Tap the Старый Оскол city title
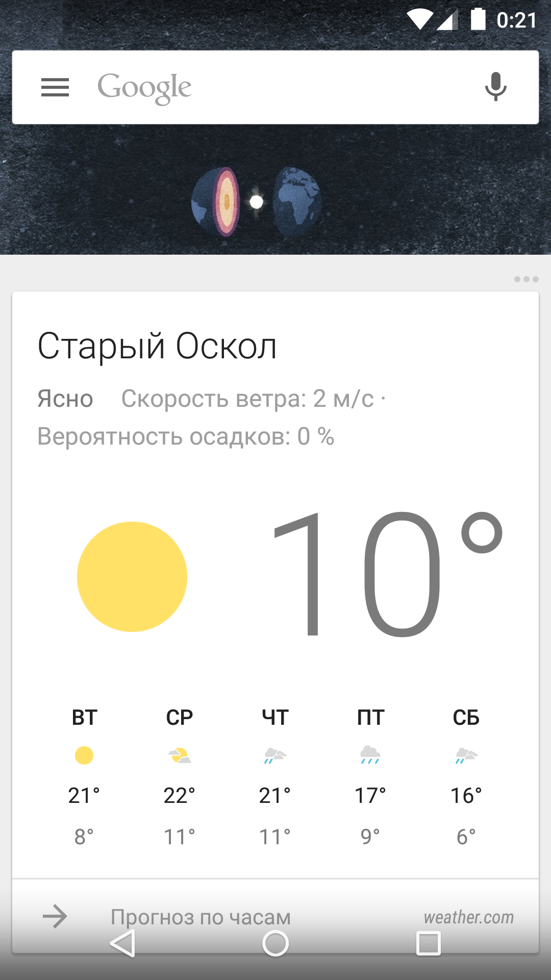The image size is (551, 980). [x=157, y=347]
